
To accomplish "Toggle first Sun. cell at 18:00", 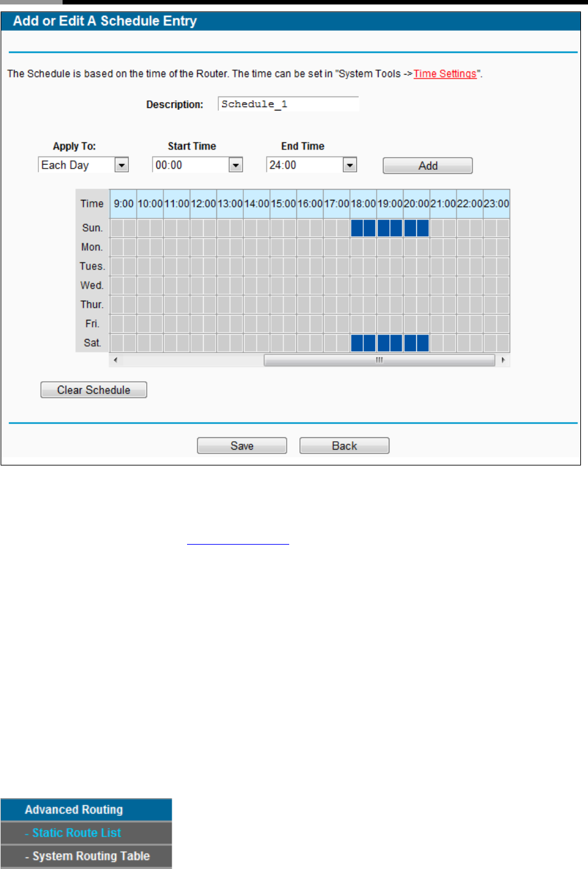I will [x=356, y=228].
